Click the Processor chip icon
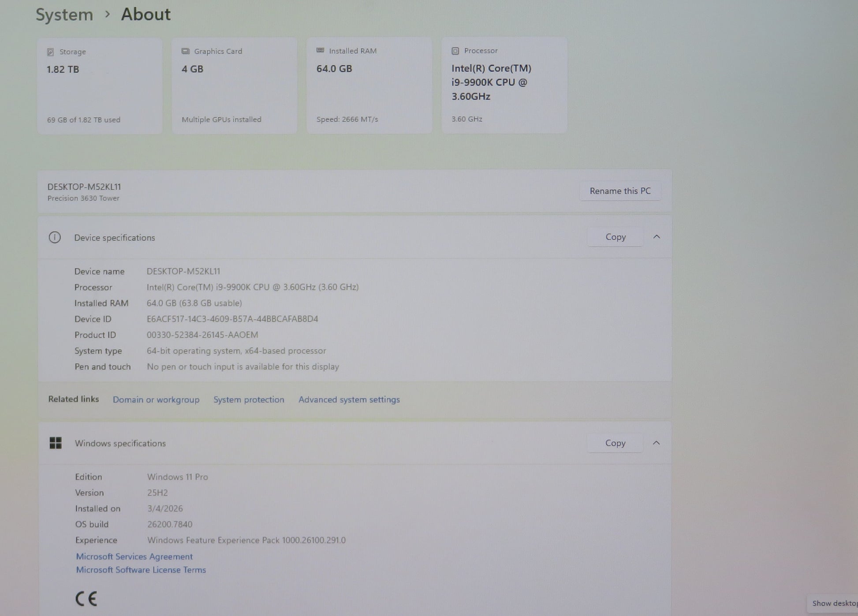Screen dimensions: 858x616 455,51
